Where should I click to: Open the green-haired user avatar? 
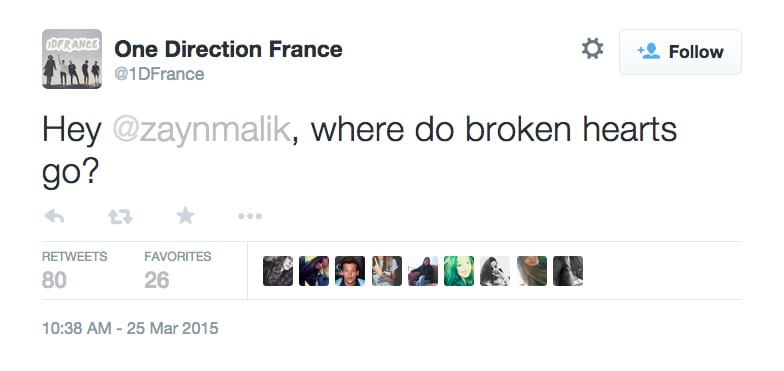[x=459, y=271]
